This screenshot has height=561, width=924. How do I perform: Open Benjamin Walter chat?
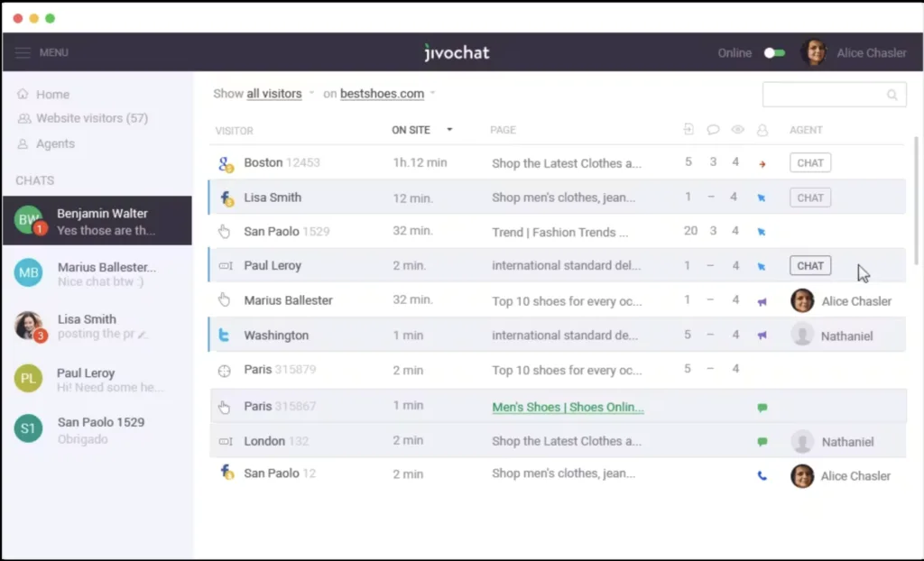[97, 220]
